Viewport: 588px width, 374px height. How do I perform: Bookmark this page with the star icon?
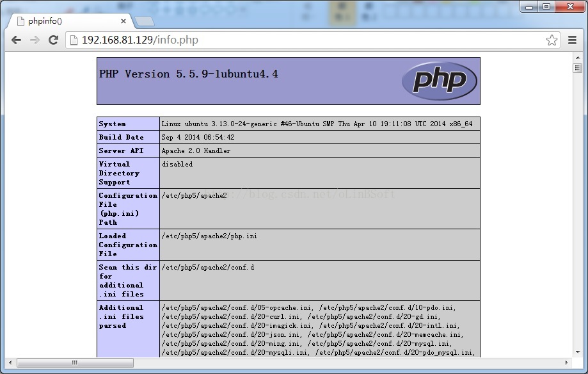tap(552, 40)
